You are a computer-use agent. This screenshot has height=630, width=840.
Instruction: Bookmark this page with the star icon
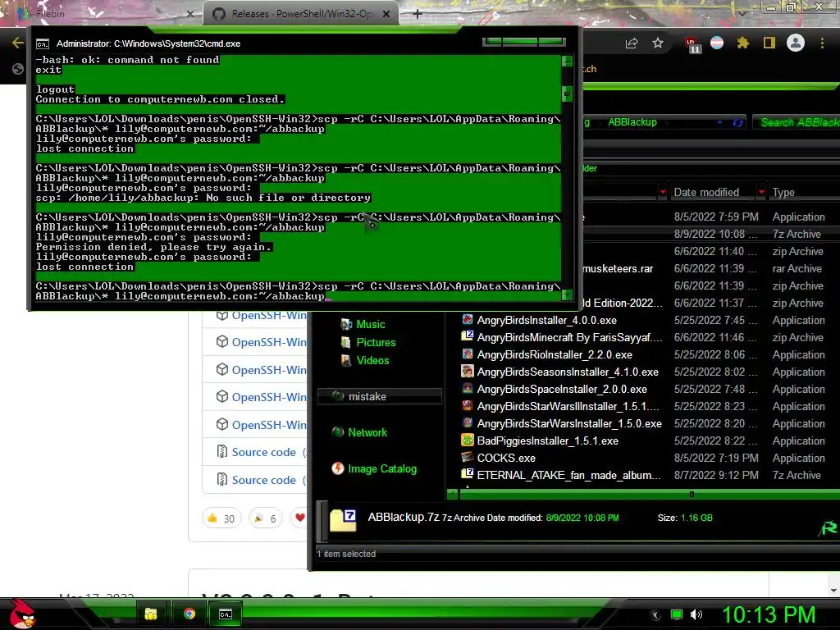click(x=658, y=43)
